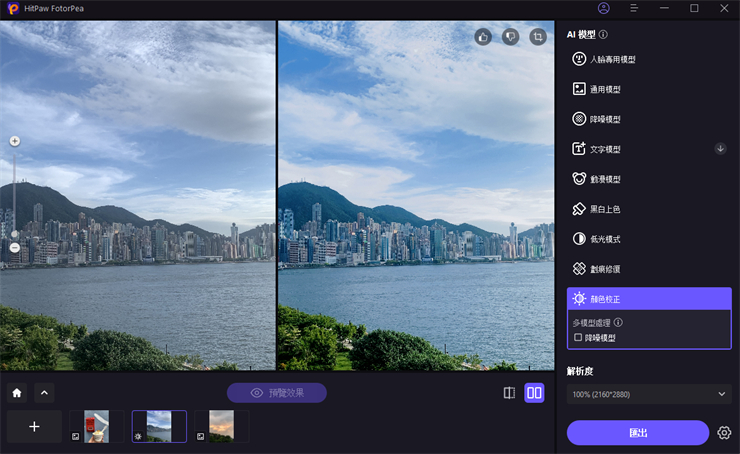Open the title bar hamburger menu

[x=634, y=8]
